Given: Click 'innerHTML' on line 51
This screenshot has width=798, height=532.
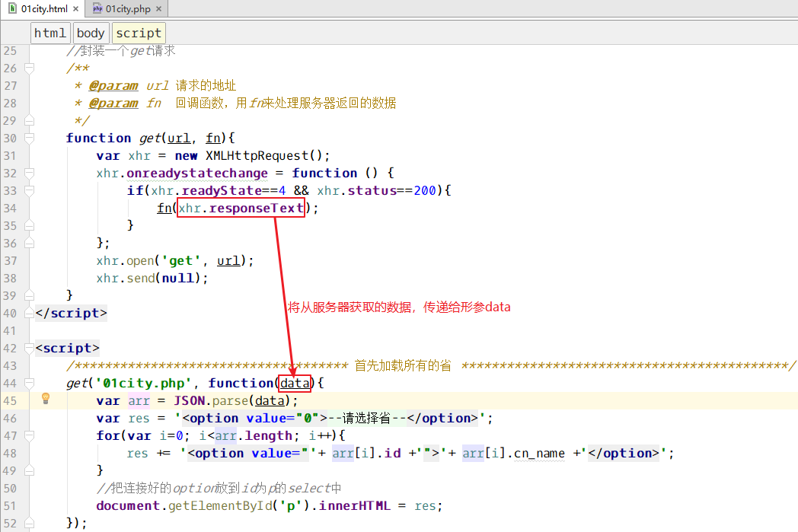Looking at the screenshot, I should pos(354,505).
